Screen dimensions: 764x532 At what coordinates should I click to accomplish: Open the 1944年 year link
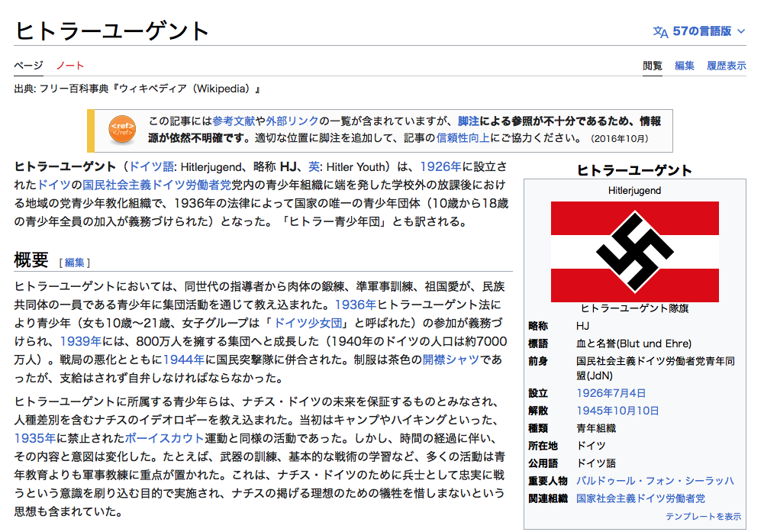pyautogui.click(x=184, y=360)
